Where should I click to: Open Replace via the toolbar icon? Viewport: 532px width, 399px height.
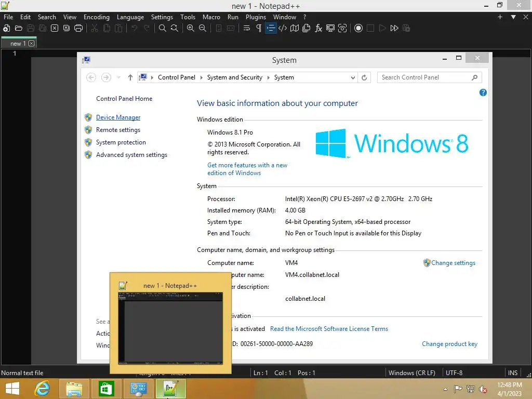[x=175, y=28]
